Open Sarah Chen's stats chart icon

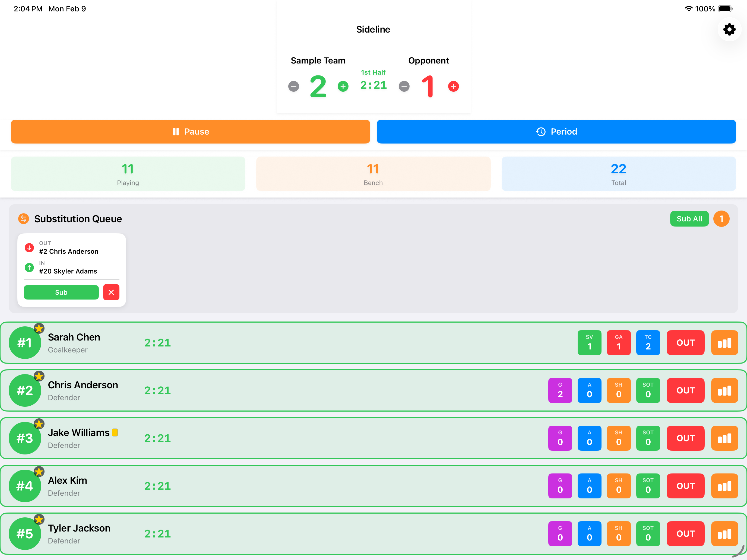724,343
